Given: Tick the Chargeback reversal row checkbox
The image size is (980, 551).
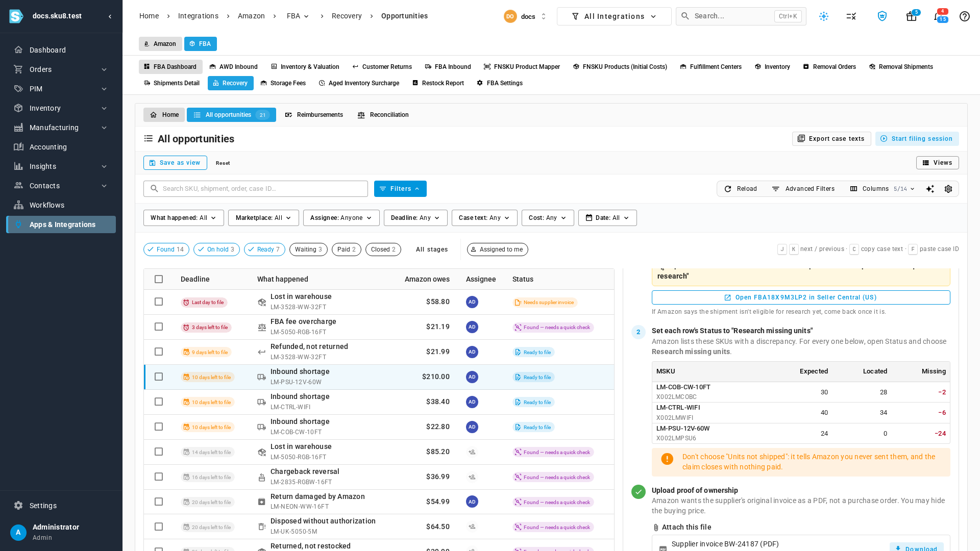Looking at the screenshot, I should pyautogui.click(x=159, y=477).
